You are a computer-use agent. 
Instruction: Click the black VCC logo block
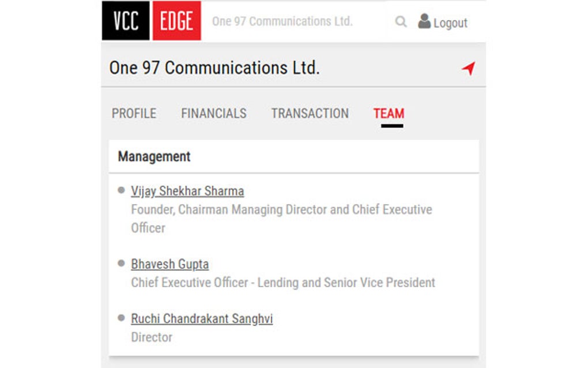126,21
